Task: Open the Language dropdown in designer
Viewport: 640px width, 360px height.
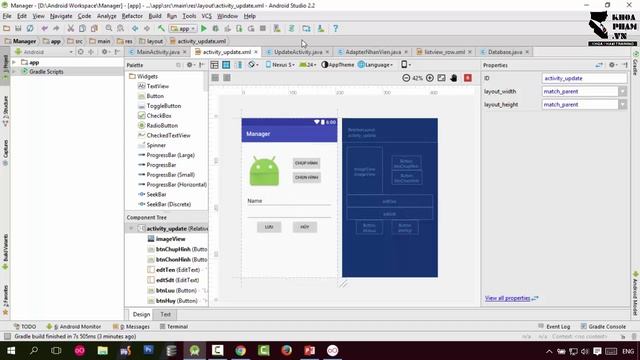Action: coord(376,65)
